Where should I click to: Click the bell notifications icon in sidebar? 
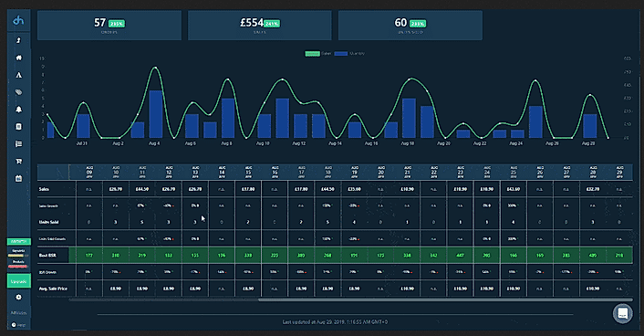click(x=18, y=110)
